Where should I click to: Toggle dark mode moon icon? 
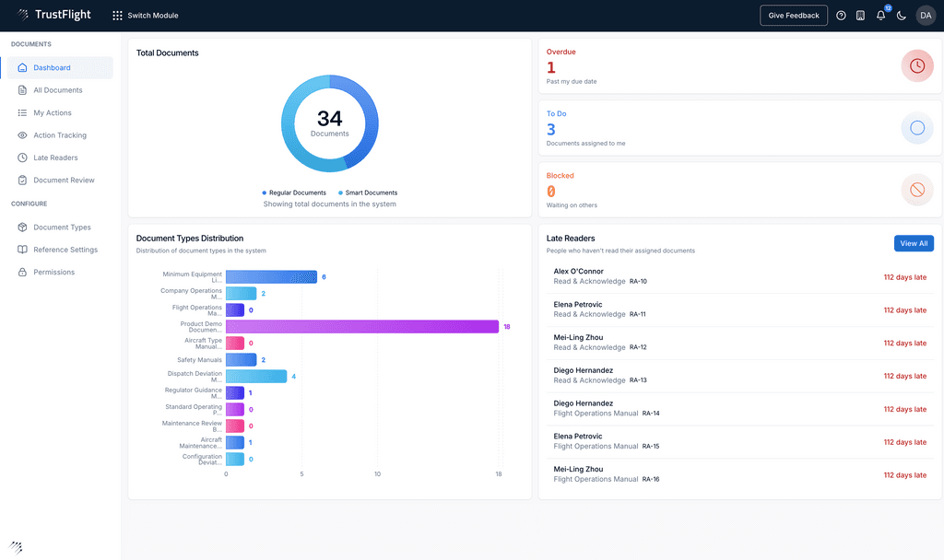pyautogui.click(x=901, y=16)
